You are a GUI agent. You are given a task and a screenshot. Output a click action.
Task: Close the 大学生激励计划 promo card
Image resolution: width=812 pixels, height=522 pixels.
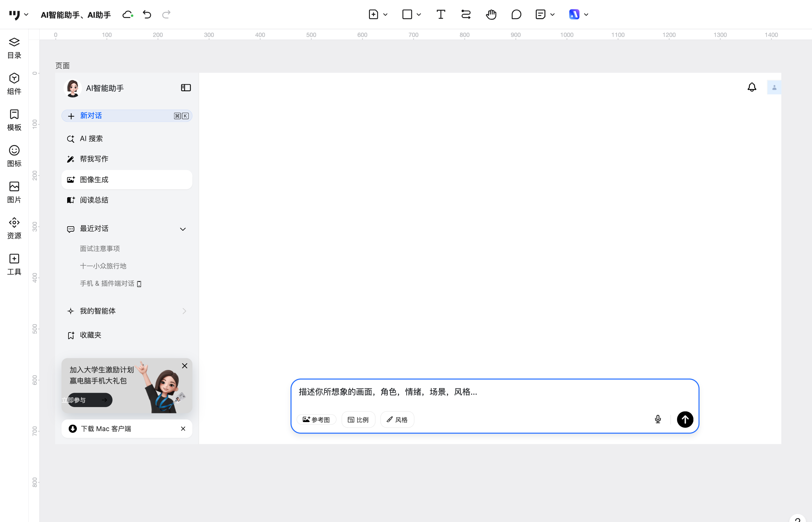(185, 366)
